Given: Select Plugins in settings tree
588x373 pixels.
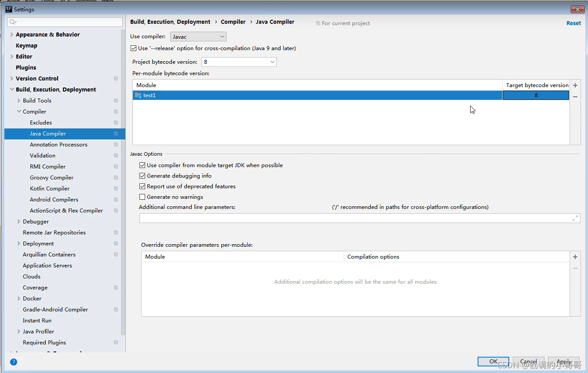Looking at the screenshot, I should point(26,68).
